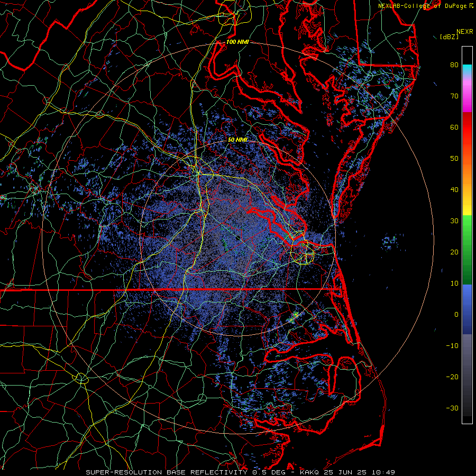476x476 pixels.
Task: Click the -20 value on the dBZ scale
Action: point(452,377)
